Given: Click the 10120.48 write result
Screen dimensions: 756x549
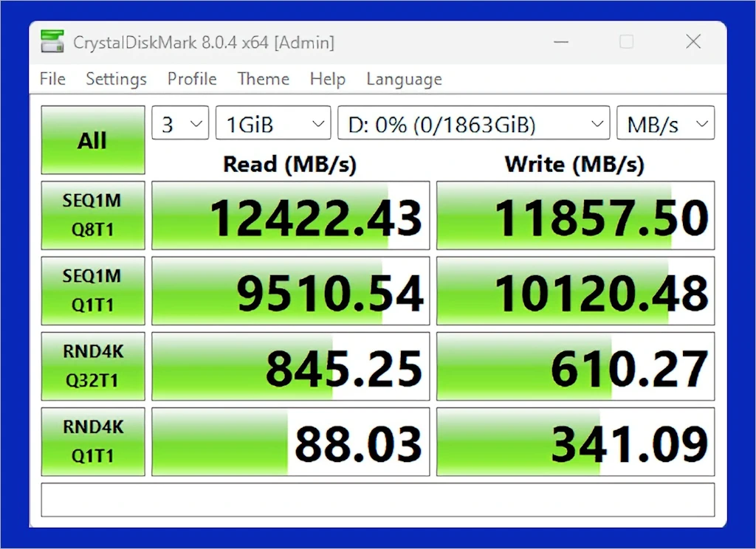Looking at the screenshot, I should [x=576, y=291].
